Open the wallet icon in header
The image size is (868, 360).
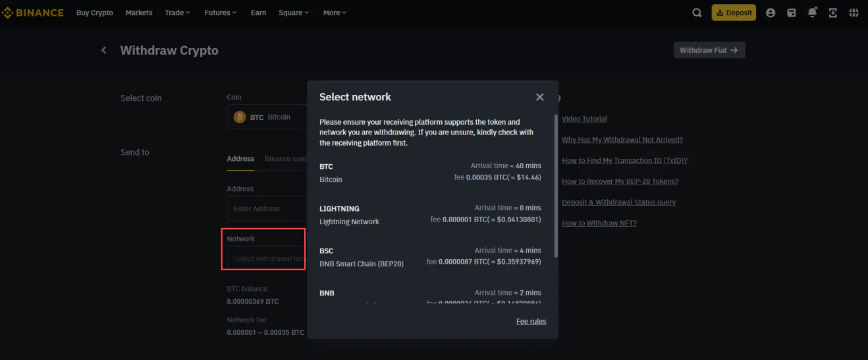coord(792,13)
